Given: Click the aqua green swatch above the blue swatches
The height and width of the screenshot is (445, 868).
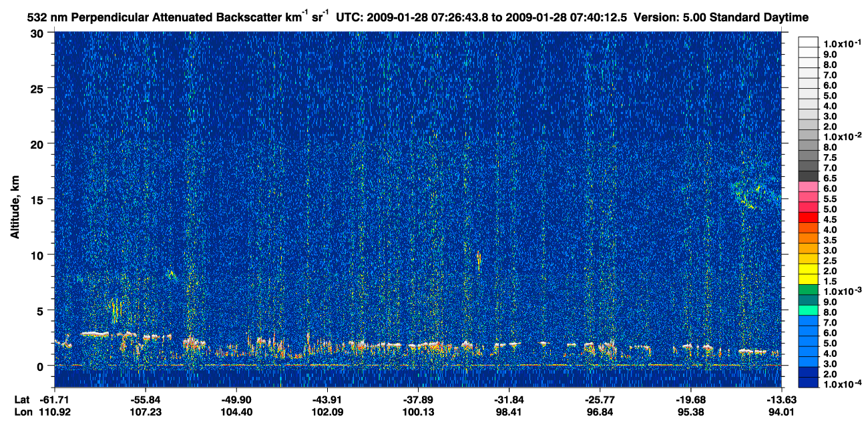Looking at the screenshot, I should point(808,310).
